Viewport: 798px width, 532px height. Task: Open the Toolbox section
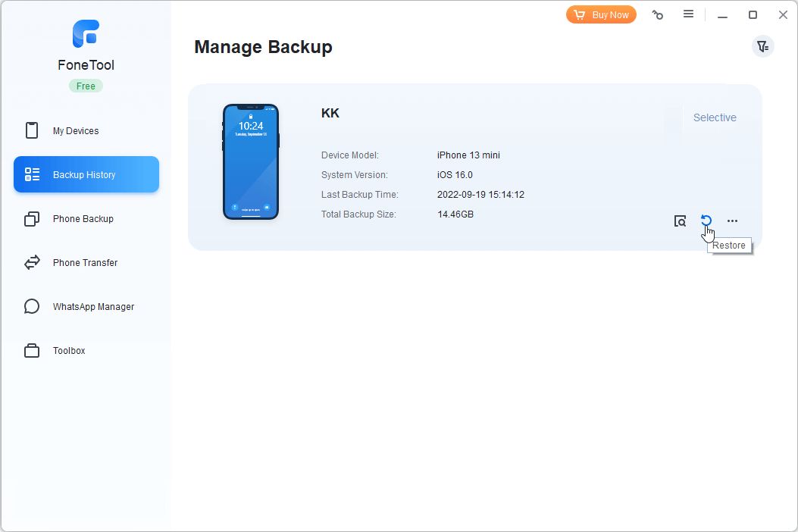click(x=69, y=351)
